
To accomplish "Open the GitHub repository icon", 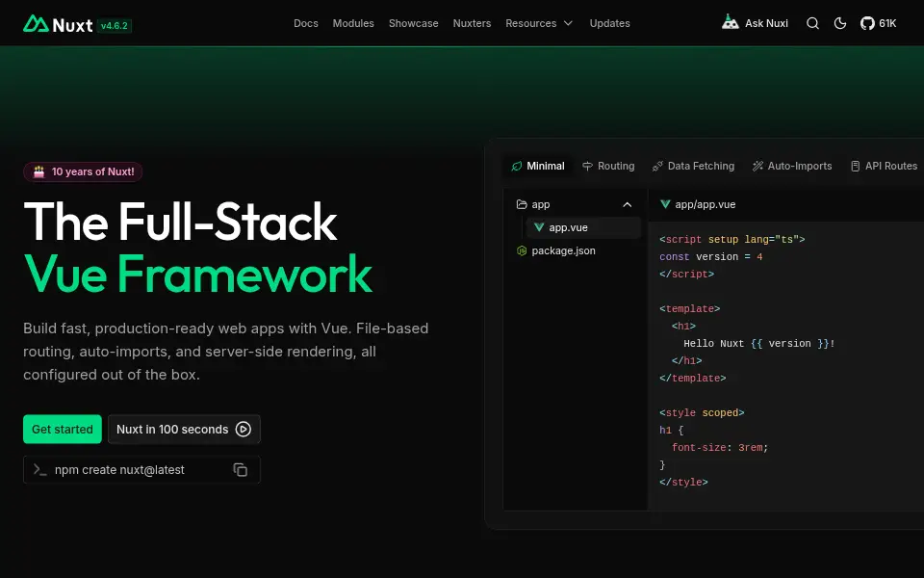I will point(867,23).
